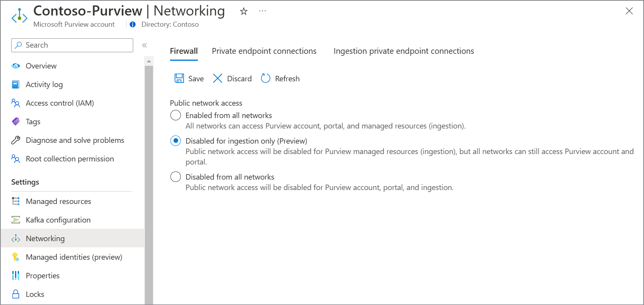Open Managed resources under Settings
Screen dimensions: 644x305
point(58,201)
